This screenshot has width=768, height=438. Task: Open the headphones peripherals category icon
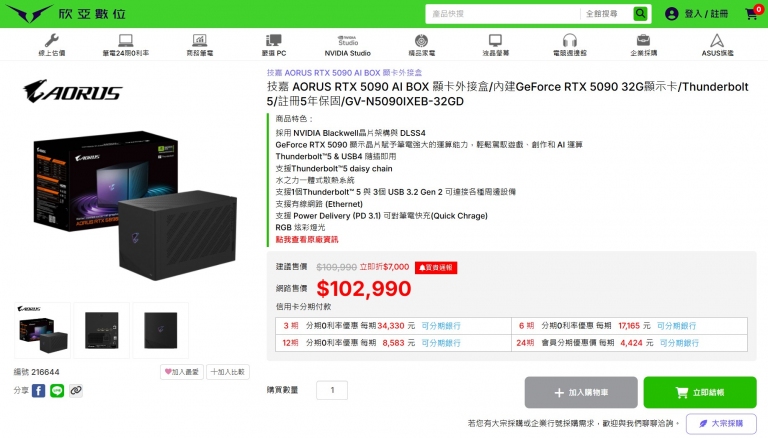[569, 40]
